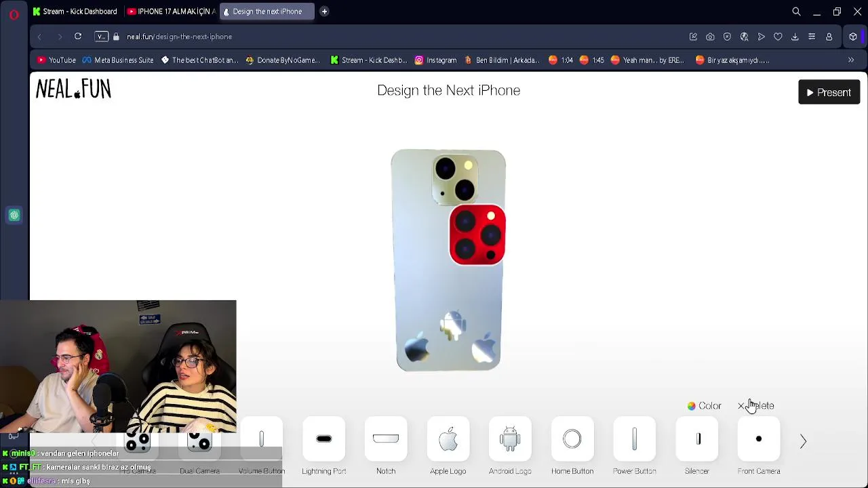Open YouTube bookmark
Screen dimensions: 868x488
(x=56, y=60)
